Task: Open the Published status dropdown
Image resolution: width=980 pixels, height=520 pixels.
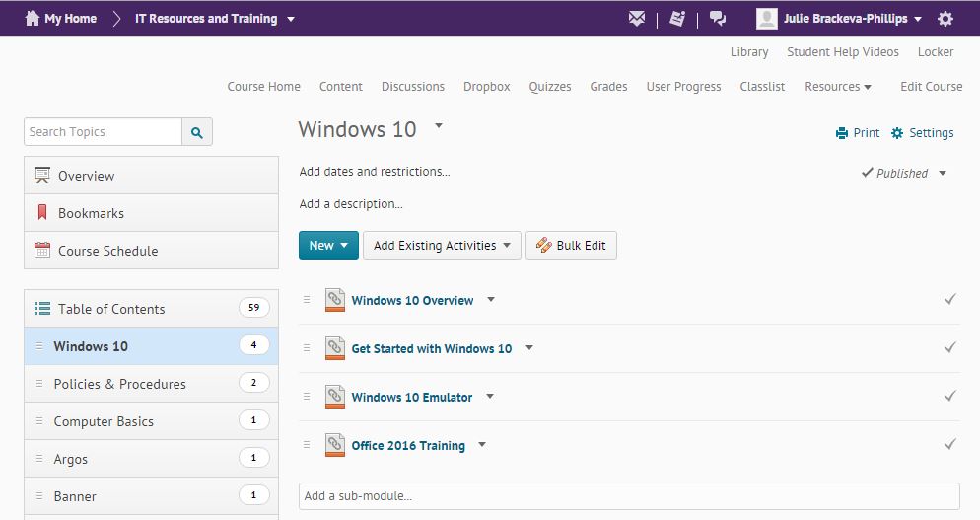Action: (x=943, y=174)
